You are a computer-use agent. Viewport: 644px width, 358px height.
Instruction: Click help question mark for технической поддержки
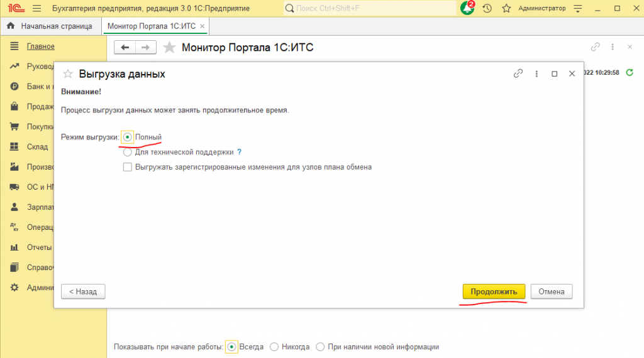240,152
